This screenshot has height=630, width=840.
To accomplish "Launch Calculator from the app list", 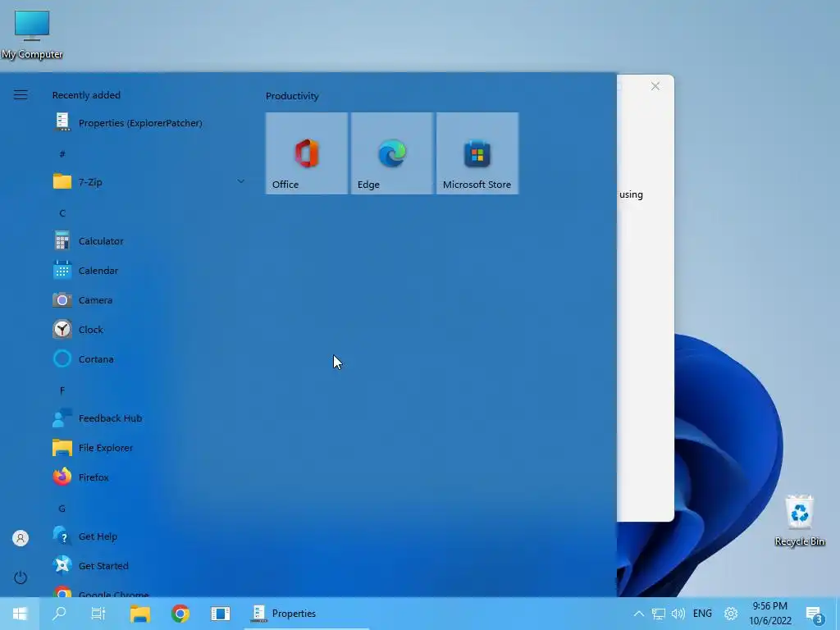I will click(x=148, y=241).
